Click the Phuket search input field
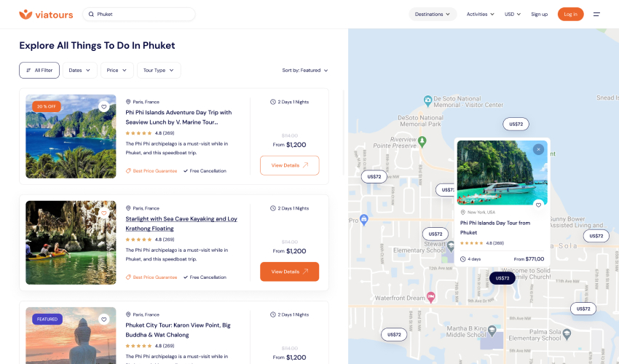This screenshot has width=619, height=364. tap(142, 14)
